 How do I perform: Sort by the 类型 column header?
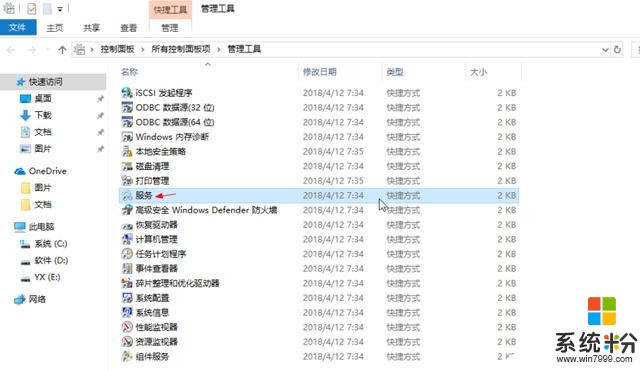pos(395,72)
